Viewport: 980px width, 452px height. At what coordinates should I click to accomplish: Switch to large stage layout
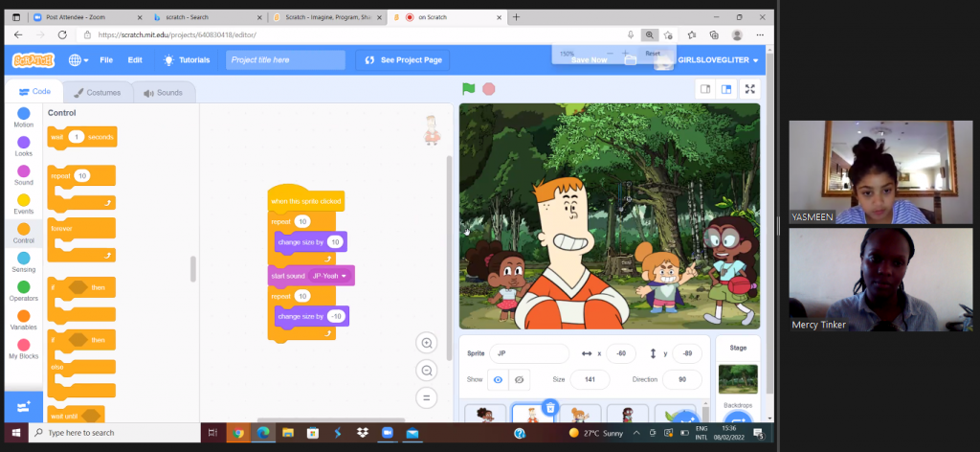coord(726,89)
